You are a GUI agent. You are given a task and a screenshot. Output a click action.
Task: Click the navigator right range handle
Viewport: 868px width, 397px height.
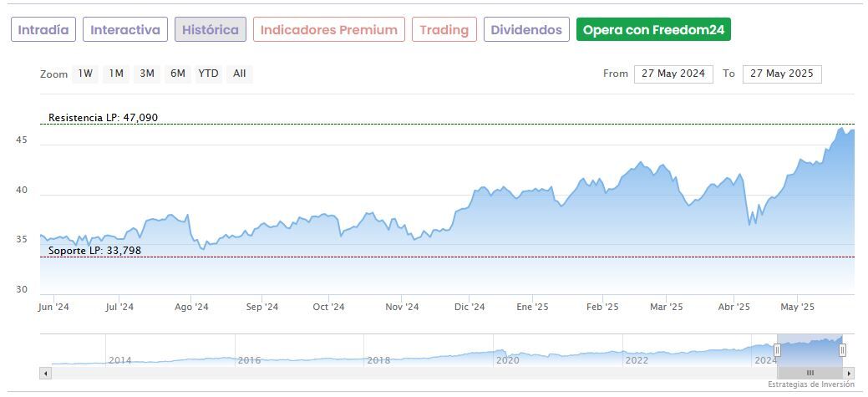coord(842,350)
